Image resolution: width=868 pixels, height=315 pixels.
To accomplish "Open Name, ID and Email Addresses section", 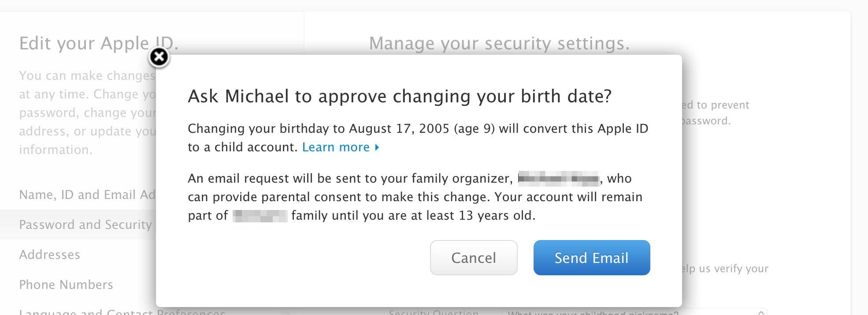I will pos(87,195).
